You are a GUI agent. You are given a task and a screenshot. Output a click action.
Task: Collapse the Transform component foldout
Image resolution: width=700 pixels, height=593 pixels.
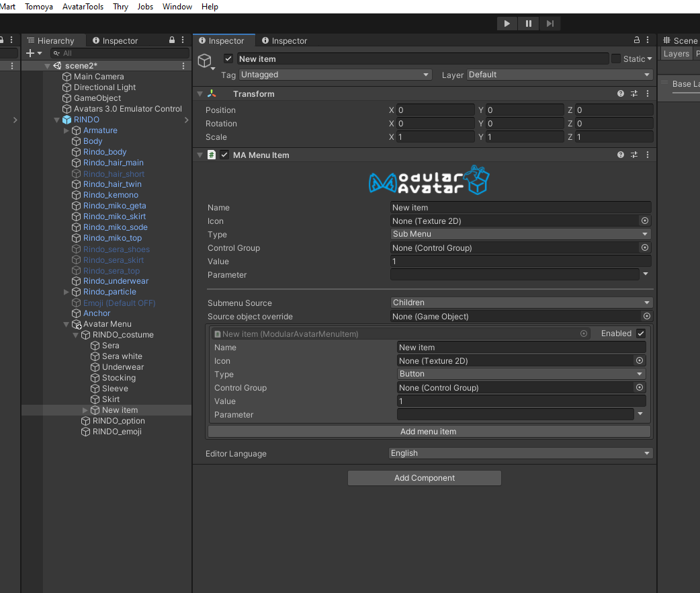(200, 94)
